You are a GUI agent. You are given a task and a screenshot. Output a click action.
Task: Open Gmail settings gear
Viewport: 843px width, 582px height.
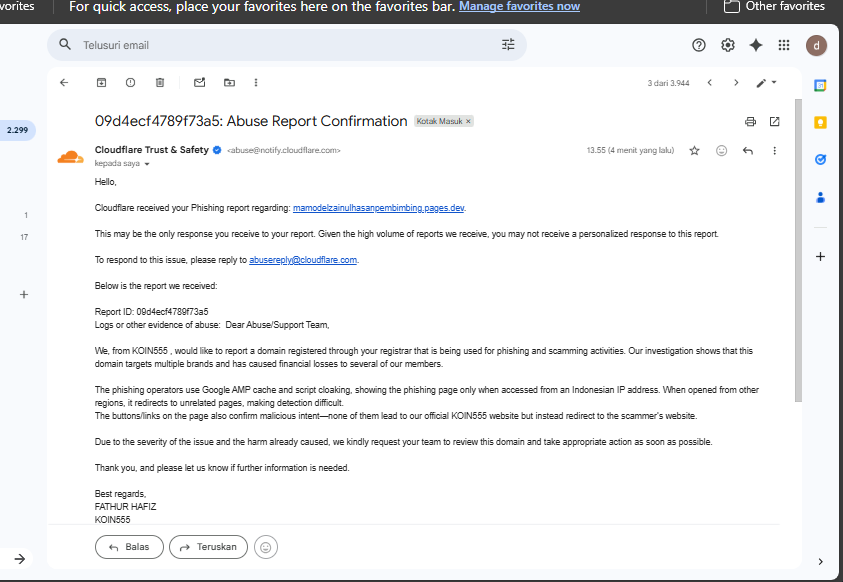click(727, 45)
